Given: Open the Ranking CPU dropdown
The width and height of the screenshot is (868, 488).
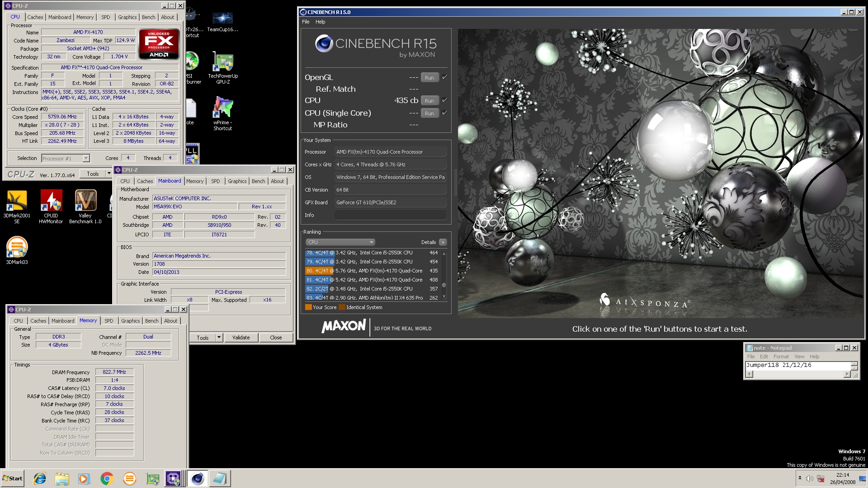Looking at the screenshot, I should point(340,242).
